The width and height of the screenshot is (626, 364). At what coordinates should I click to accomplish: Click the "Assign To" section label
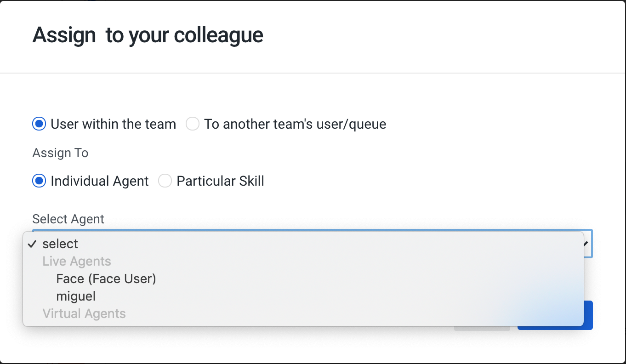(x=60, y=153)
